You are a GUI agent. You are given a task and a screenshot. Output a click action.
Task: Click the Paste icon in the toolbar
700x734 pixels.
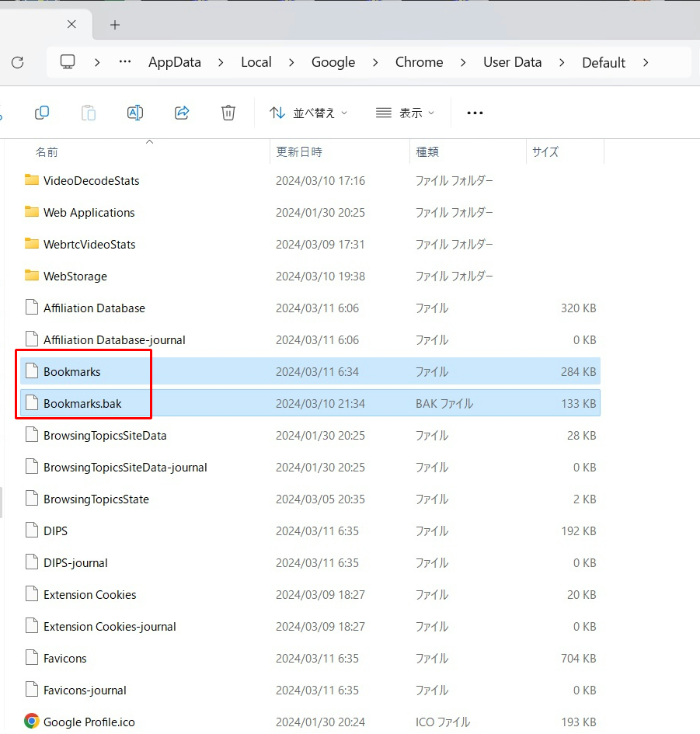(89, 113)
